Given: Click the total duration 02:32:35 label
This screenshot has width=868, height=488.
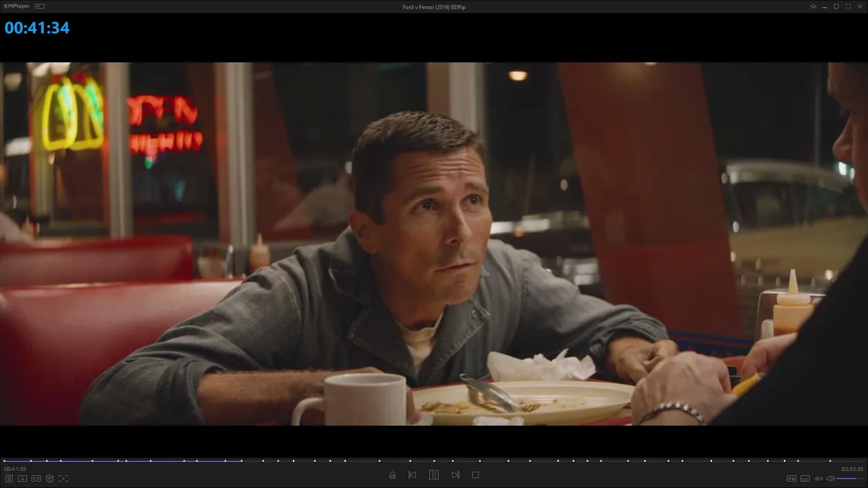Looking at the screenshot, I should click(852, 469).
